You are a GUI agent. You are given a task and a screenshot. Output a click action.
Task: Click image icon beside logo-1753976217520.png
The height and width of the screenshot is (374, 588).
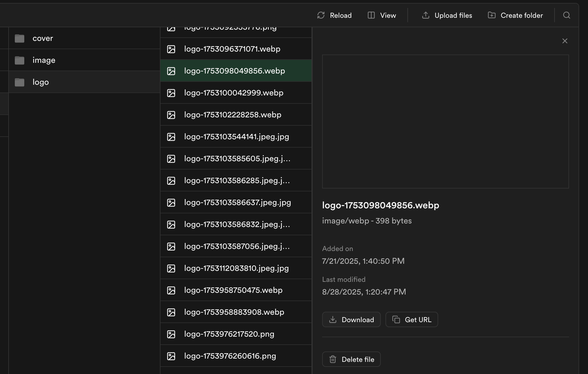pyautogui.click(x=171, y=334)
